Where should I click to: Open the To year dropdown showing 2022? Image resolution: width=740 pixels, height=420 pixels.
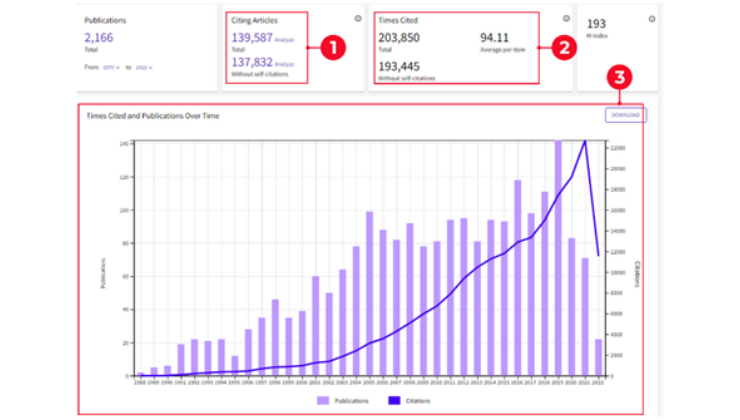[x=144, y=67]
